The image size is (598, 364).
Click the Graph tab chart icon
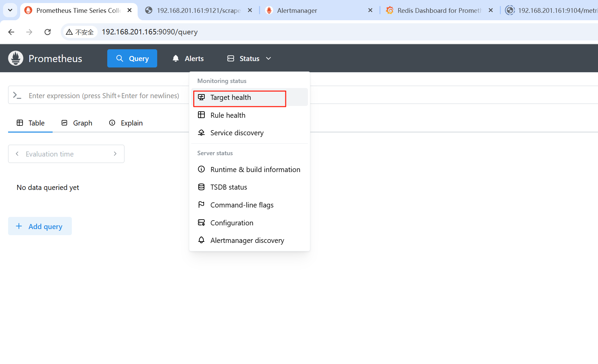tap(64, 123)
